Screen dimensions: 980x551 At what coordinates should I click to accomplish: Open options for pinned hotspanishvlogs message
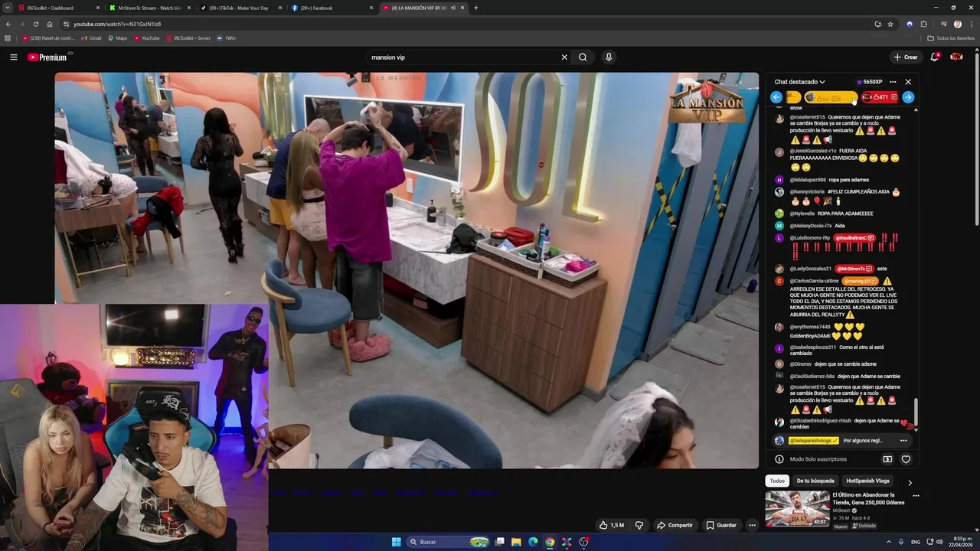(903, 441)
